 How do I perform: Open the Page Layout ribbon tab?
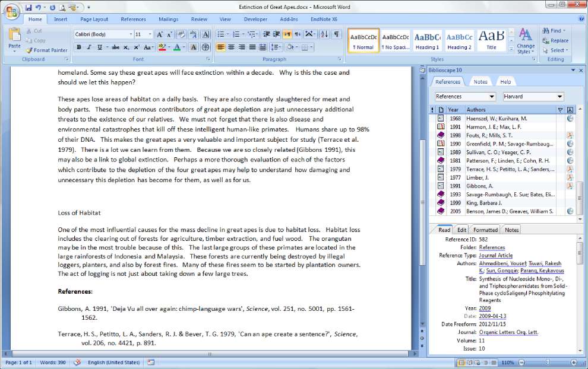click(94, 19)
